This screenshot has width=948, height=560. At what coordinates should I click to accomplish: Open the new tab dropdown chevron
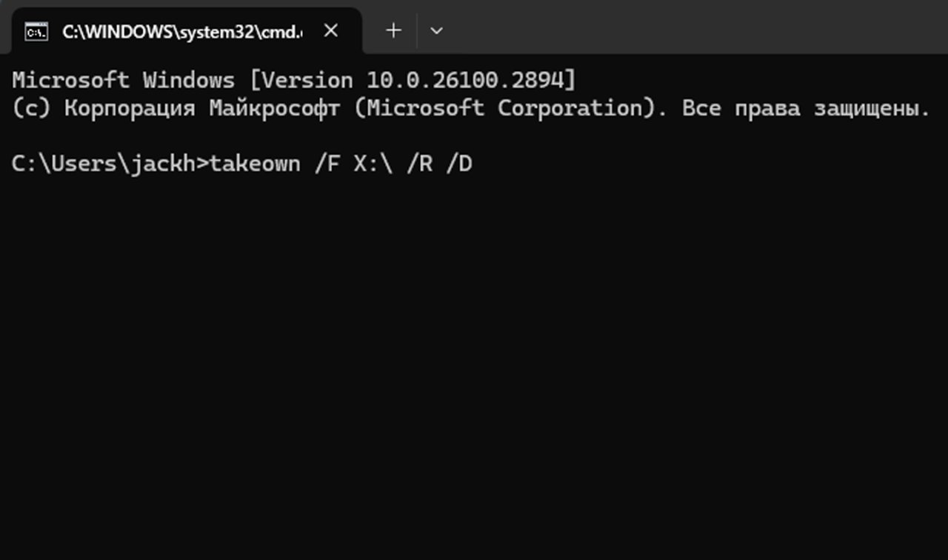point(436,30)
